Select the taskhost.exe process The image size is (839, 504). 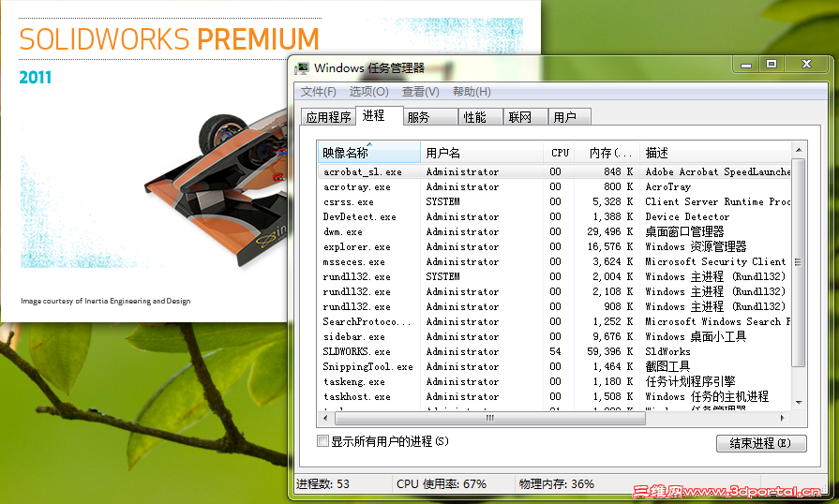pos(554,396)
